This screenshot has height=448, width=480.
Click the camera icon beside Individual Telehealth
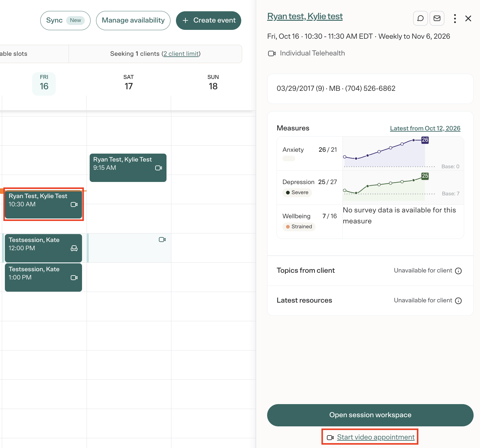point(272,54)
